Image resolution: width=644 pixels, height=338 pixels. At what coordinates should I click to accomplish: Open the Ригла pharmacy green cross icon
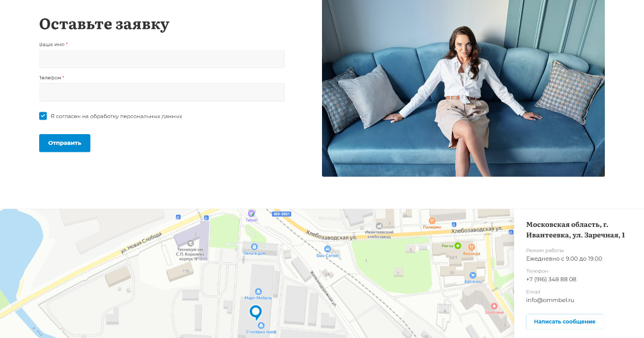click(x=458, y=246)
